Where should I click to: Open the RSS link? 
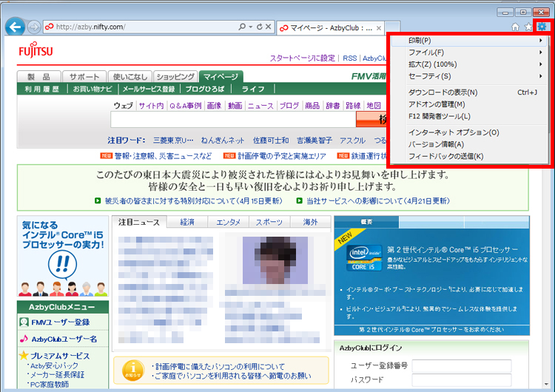point(350,58)
